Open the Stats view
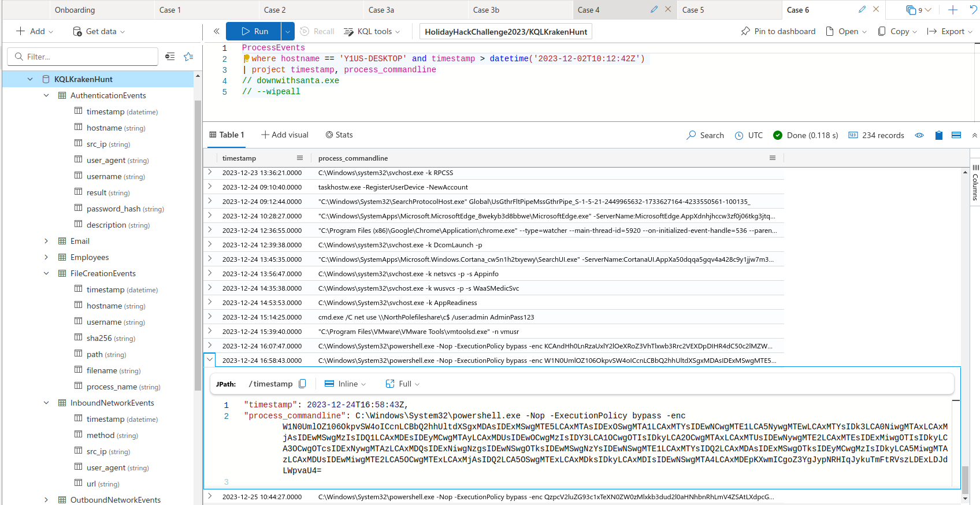This screenshot has height=505, width=980. click(339, 135)
